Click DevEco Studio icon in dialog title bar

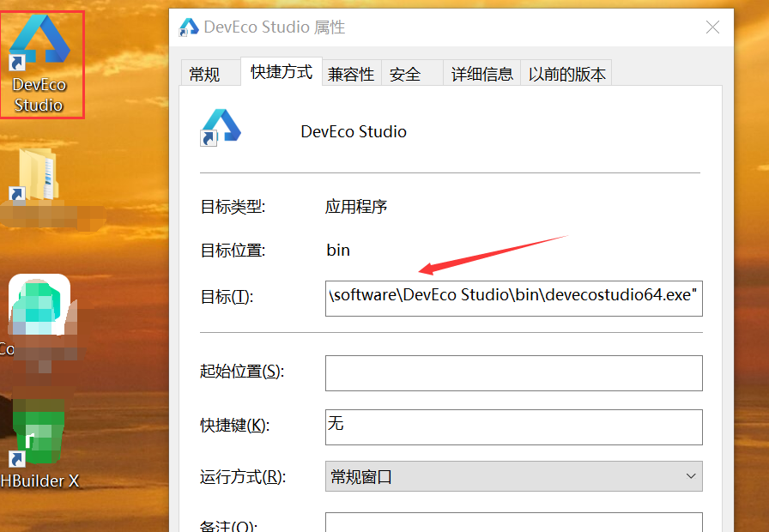click(189, 27)
